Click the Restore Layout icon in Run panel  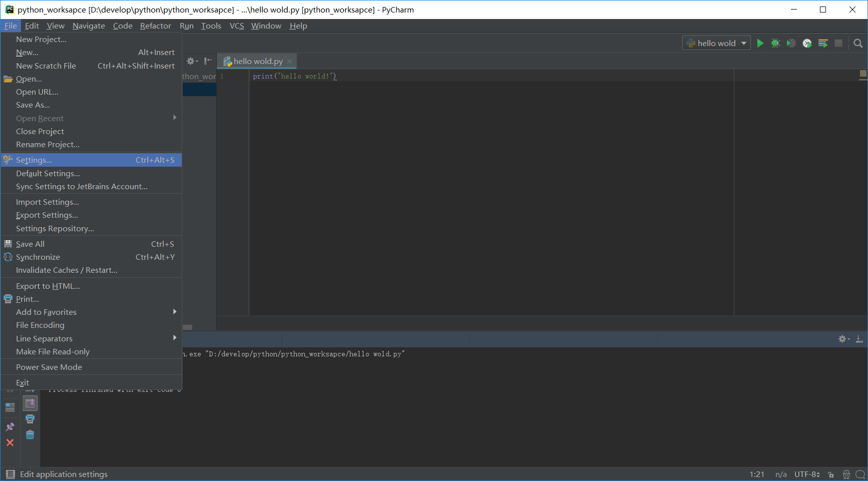click(10, 407)
